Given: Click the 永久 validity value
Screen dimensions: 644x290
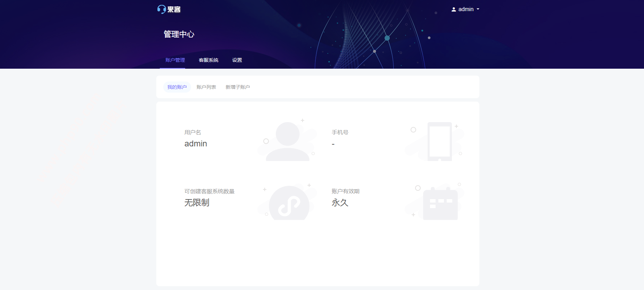Looking at the screenshot, I should tap(340, 203).
